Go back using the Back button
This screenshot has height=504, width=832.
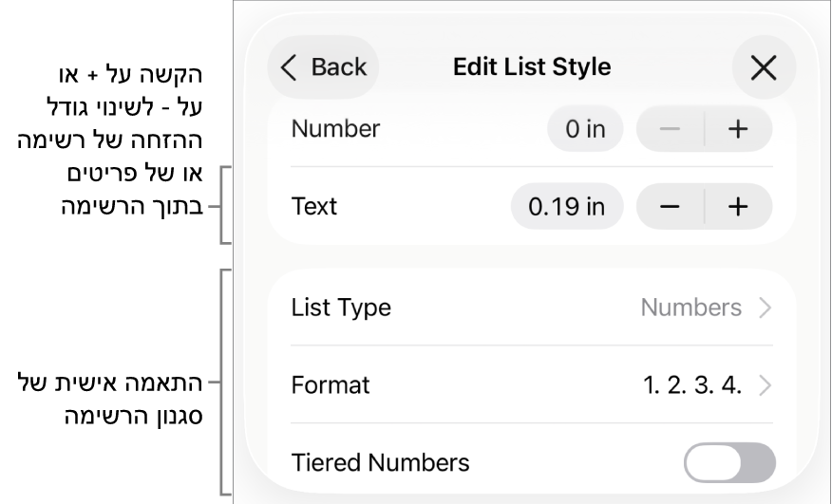[x=324, y=67]
